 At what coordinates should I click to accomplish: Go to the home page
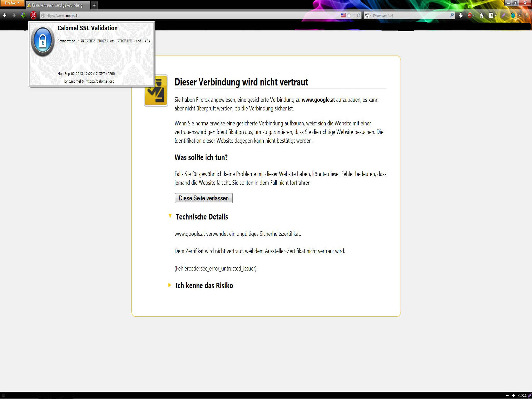coord(482,15)
